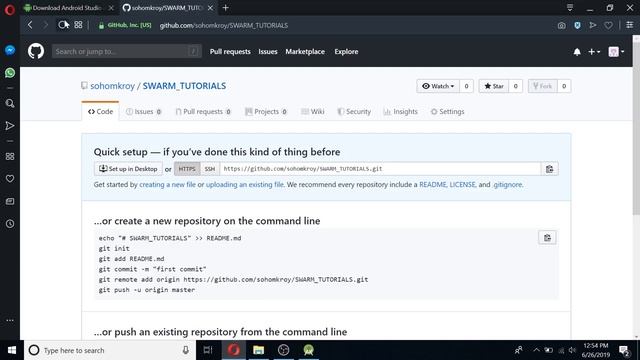Follow uploading an existing file link

pyautogui.click(x=244, y=184)
